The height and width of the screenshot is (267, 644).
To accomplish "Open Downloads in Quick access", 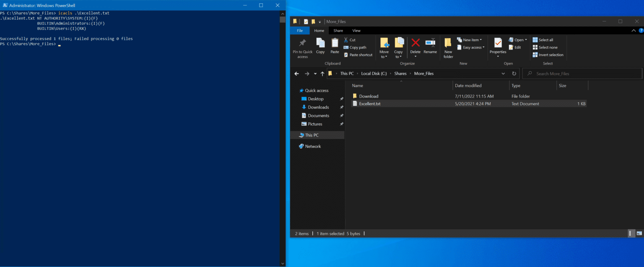I will [x=318, y=107].
